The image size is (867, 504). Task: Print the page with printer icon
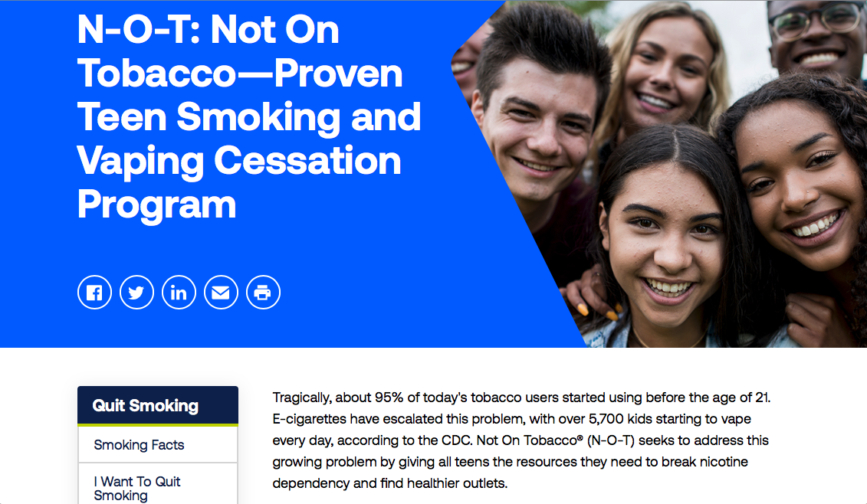coord(263,293)
